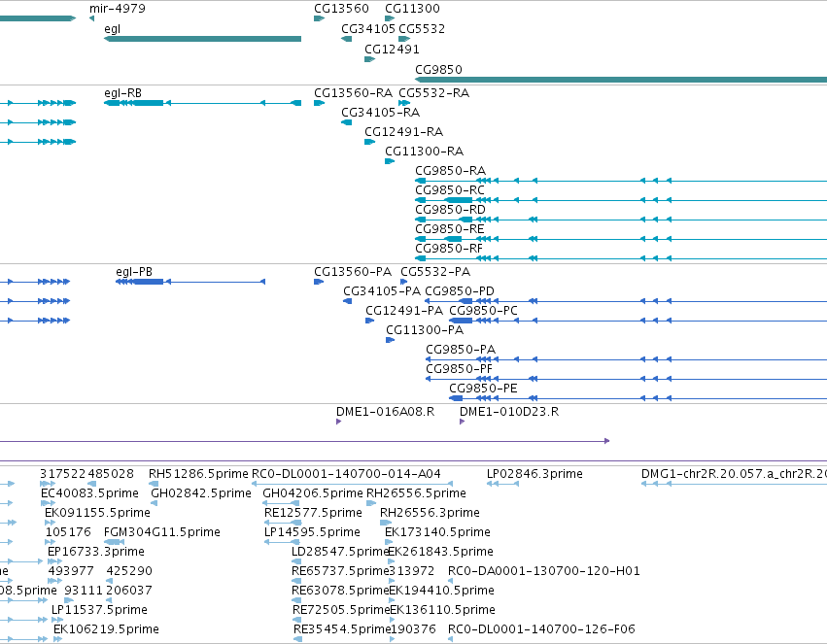Select the LP11537.5prime EST label

[x=99, y=610]
